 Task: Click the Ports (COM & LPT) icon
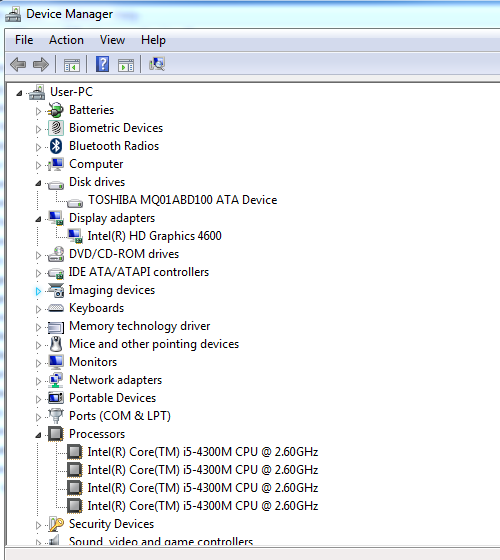[x=56, y=416]
